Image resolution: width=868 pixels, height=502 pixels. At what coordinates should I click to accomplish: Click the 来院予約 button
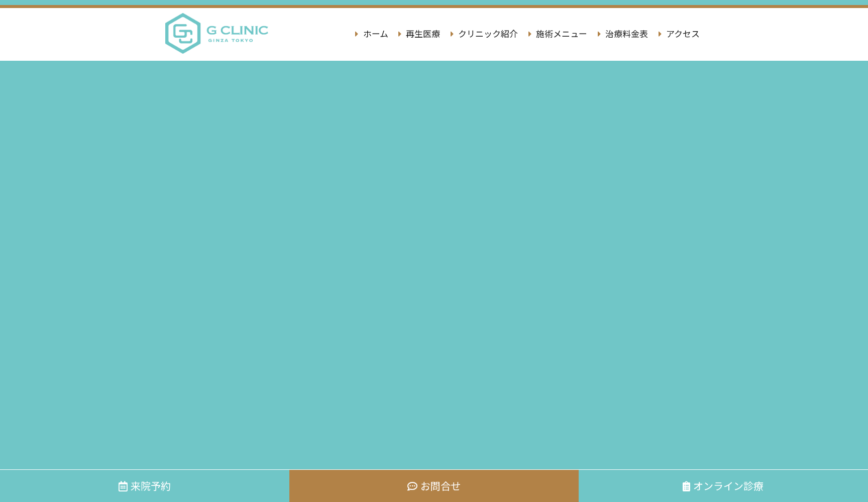click(x=144, y=486)
